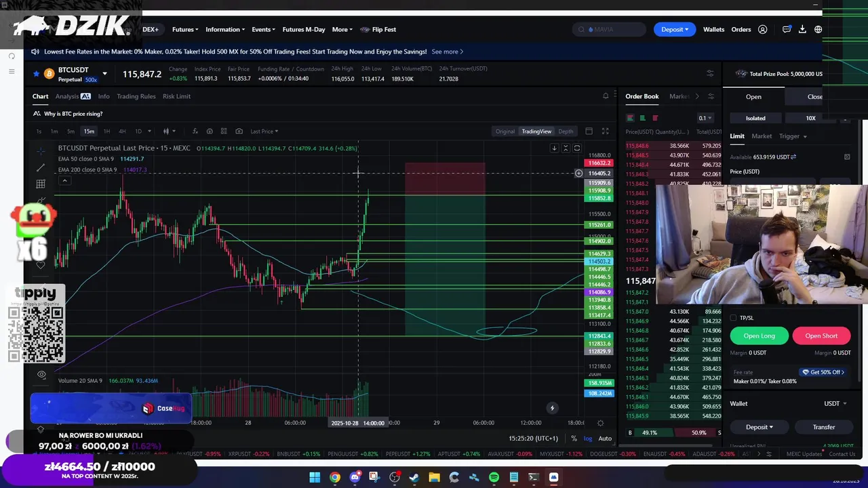Image resolution: width=868 pixels, height=488 pixels.
Task: Click the Open Long button
Action: (x=759, y=335)
